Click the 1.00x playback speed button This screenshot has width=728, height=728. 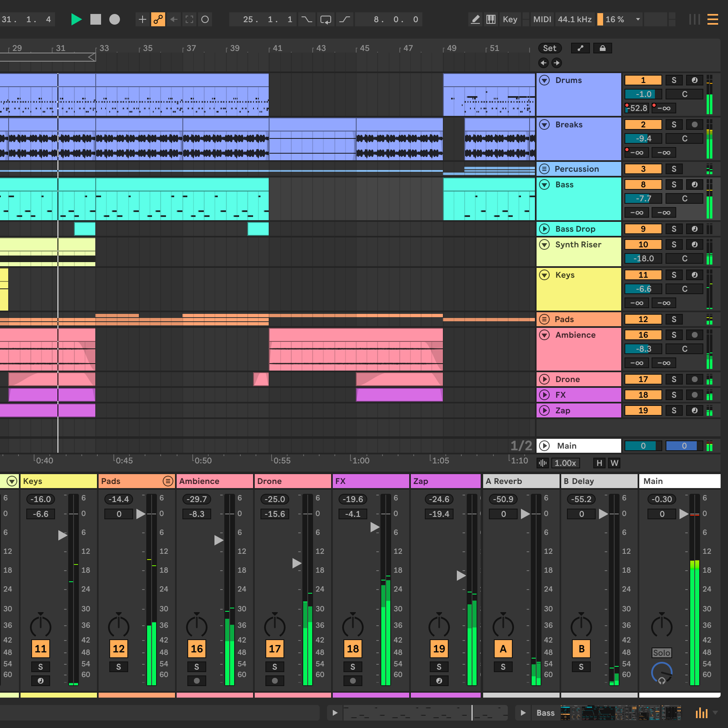pos(565,463)
